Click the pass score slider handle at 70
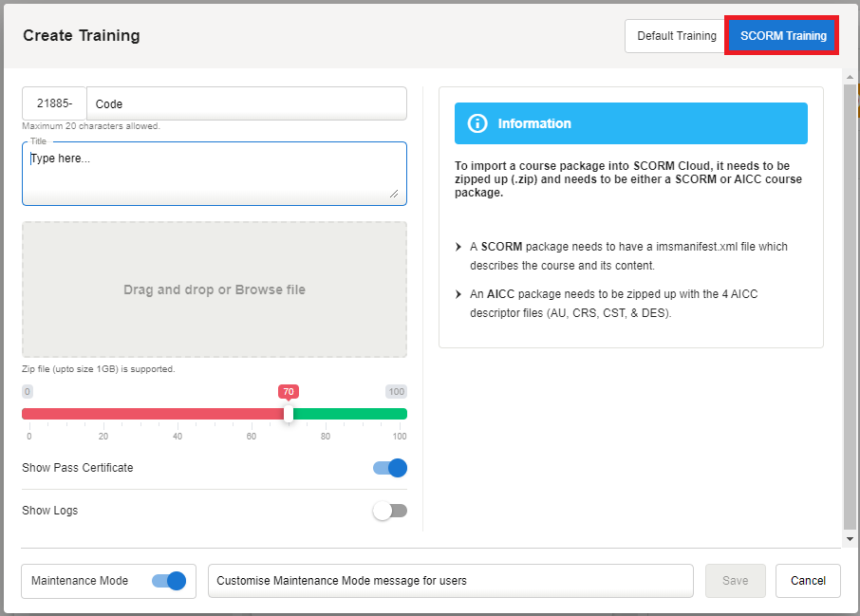The width and height of the screenshot is (860, 616). click(x=289, y=414)
